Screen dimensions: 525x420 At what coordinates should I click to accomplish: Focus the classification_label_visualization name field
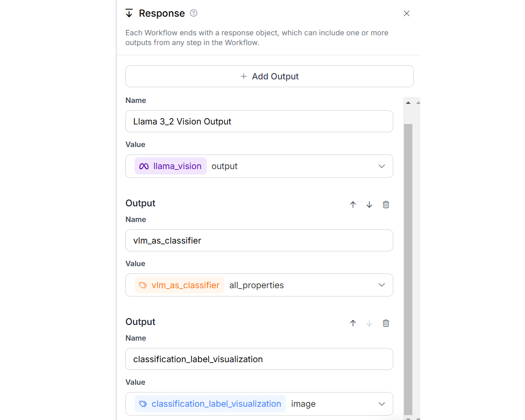(259, 359)
